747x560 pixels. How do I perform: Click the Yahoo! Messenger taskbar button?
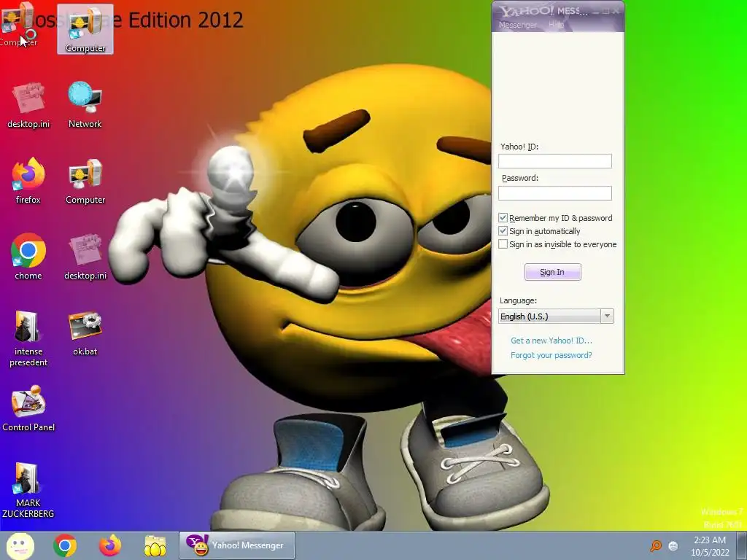[x=237, y=545]
